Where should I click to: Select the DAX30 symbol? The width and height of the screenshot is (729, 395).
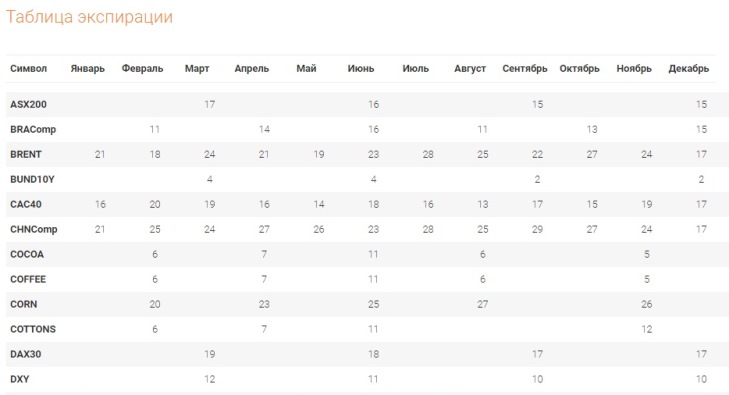[26, 354]
